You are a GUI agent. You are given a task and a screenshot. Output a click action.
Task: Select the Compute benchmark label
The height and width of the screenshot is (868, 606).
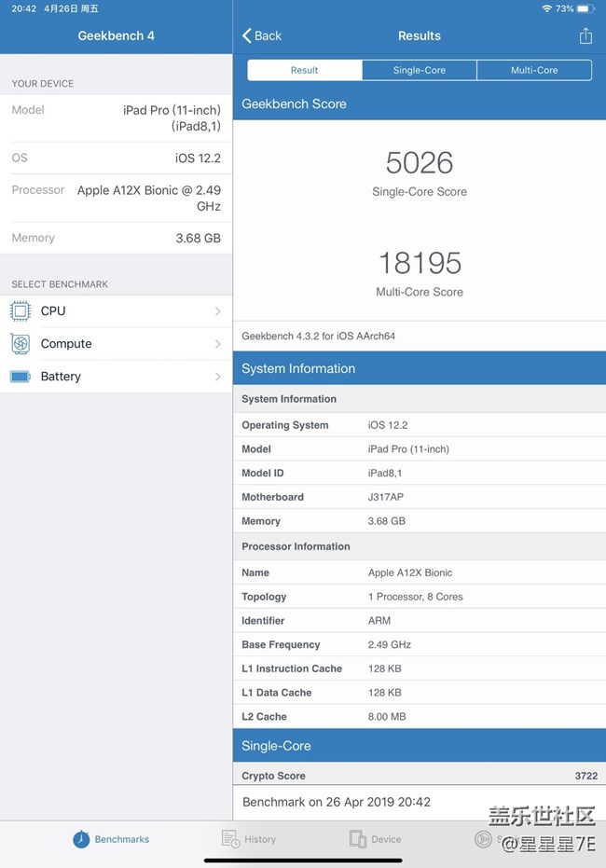[66, 344]
